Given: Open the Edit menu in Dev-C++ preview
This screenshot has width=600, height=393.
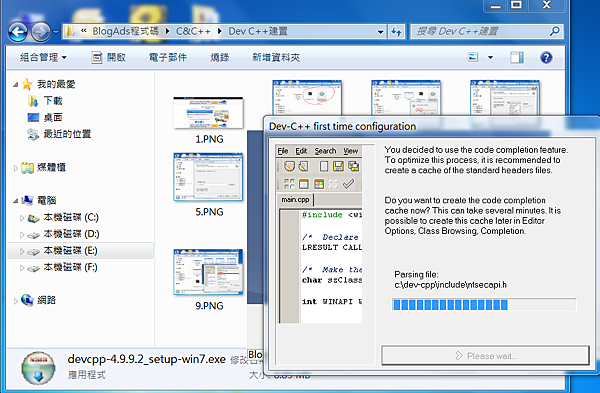Looking at the screenshot, I should click(x=301, y=151).
